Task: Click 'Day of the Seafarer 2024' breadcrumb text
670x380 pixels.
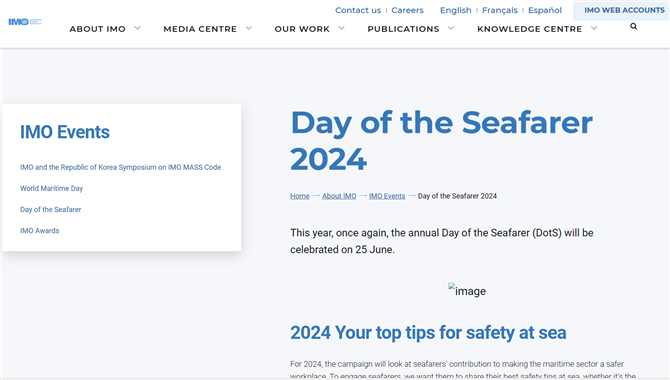Action: pyautogui.click(x=457, y=196)
